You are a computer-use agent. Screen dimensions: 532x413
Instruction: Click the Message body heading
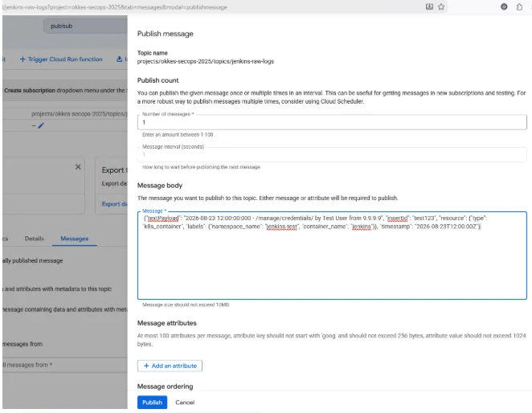click(160, 186)
